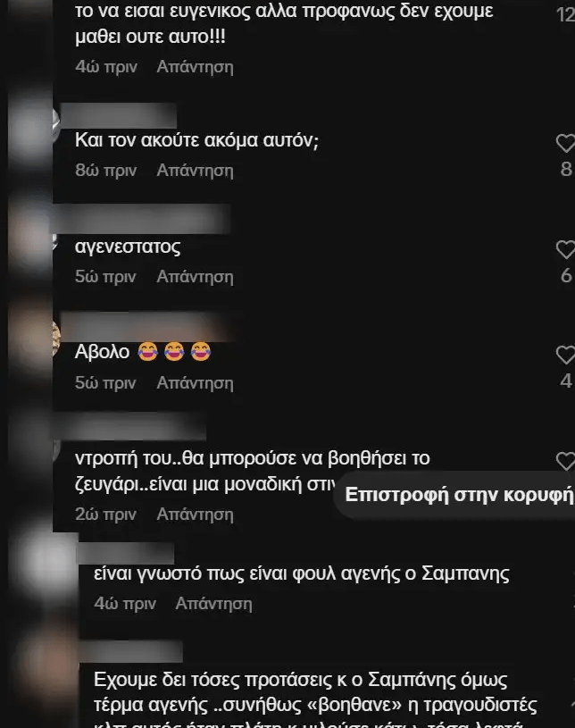Open avatar of 'είναι γνωστό πως' reply
Viewport: 575px width, 728px height.
50,565
